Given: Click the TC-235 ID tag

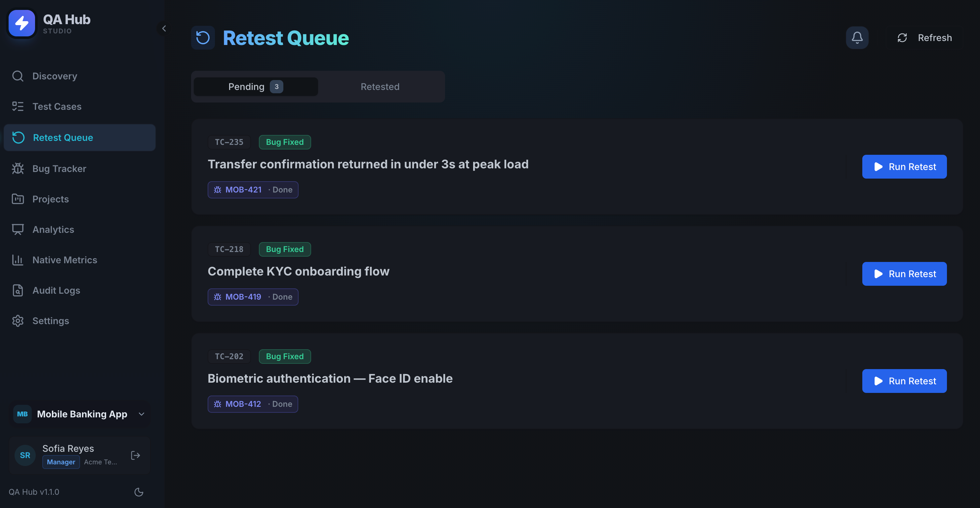Looking at the screenshot, I should [229, 142].
